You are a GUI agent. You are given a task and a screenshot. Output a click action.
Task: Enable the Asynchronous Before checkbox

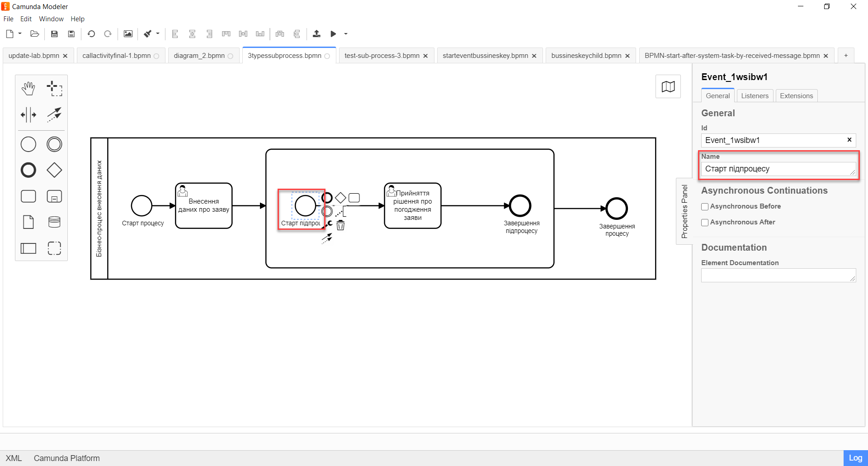pyautogui.click(x=705, y=207)
